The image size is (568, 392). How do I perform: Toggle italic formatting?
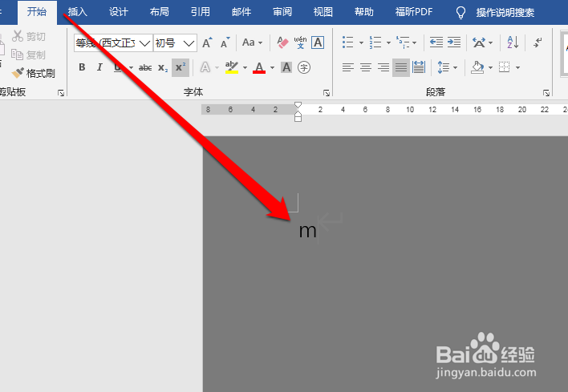[99, 67]
